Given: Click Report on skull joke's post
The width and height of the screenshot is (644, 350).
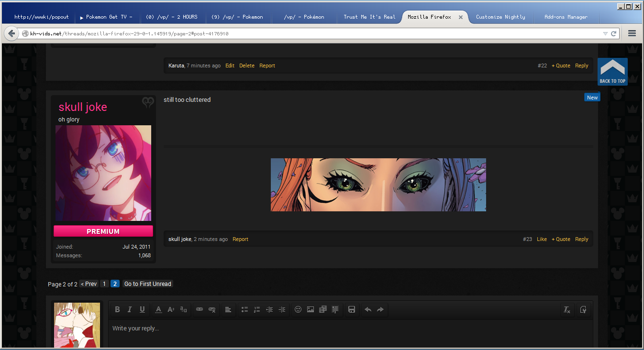Looking at the screenshot, I should point(240,239).
